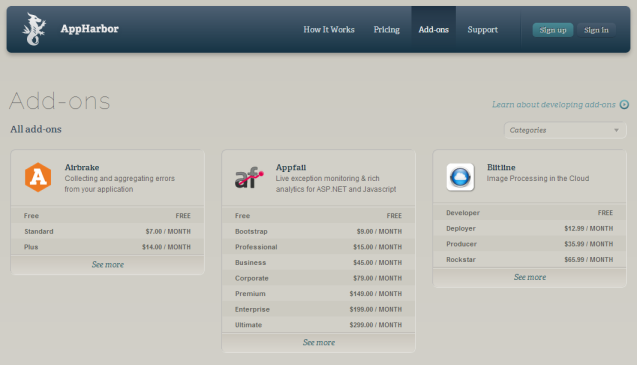
Task: Select Appfail Corporate $79.00 plan
Action: coord(319,278)
